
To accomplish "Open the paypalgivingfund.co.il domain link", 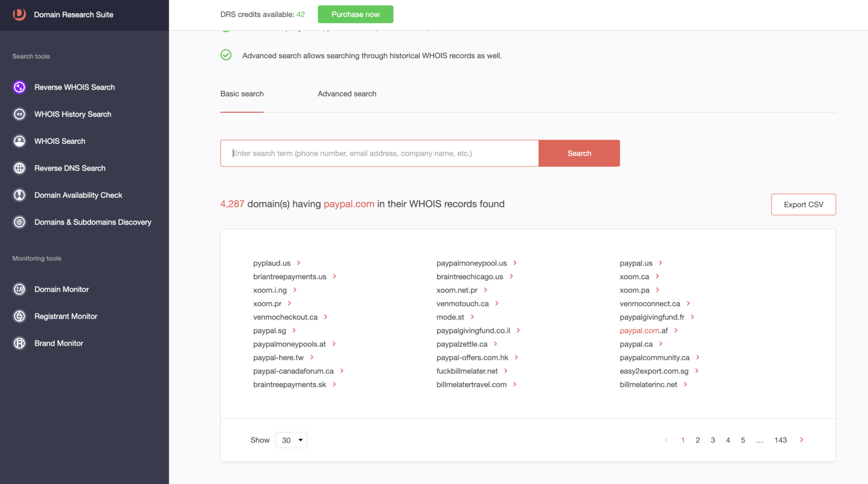I will [473, 330].
